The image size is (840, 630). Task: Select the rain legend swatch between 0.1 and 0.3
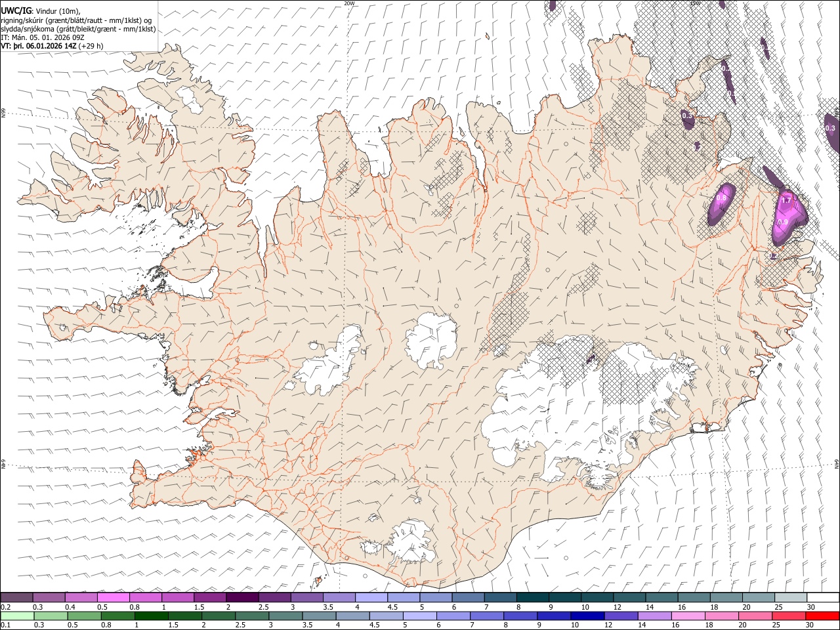pyautogui.click(x=17, y=616)
